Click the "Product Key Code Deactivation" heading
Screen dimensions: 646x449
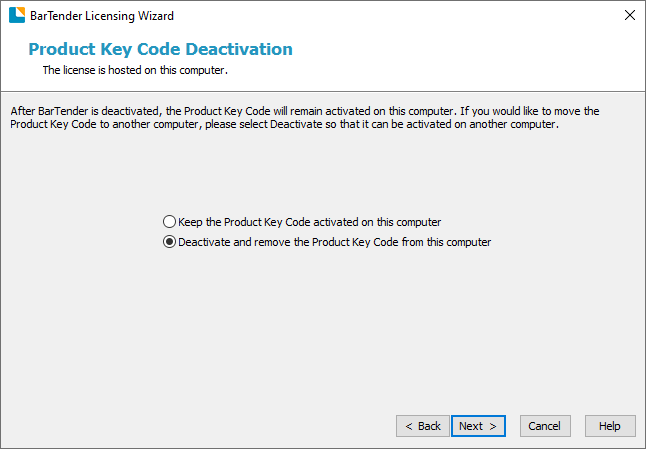point(160,49)
